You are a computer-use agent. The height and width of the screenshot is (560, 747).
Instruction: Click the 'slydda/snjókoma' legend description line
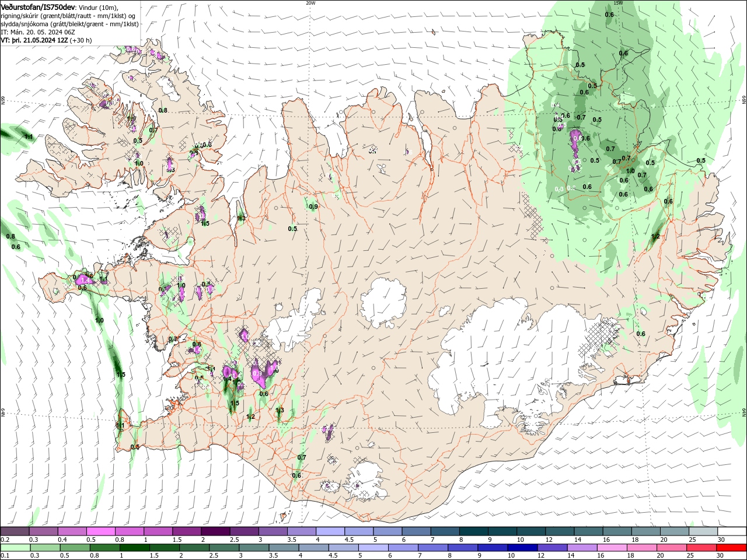69,24
